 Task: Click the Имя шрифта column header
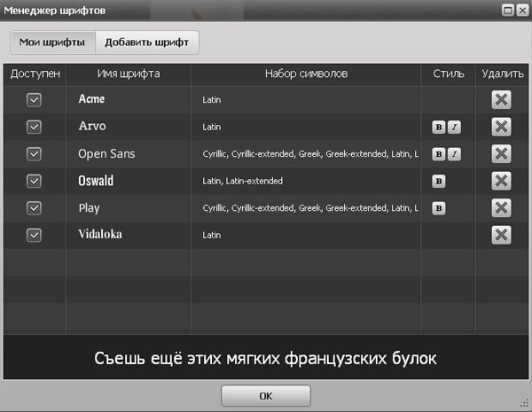[x=128, y=74]
